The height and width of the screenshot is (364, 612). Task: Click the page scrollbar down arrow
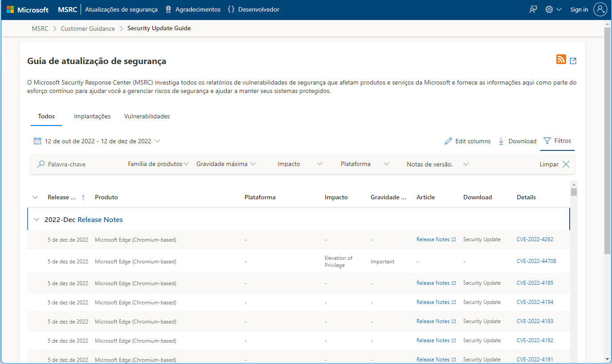608,359
